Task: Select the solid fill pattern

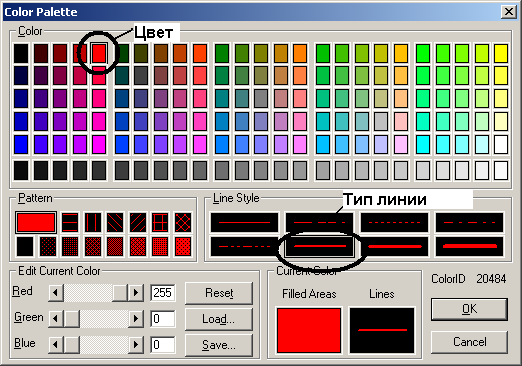Action: pyautogui.click(x=36, y=222)
